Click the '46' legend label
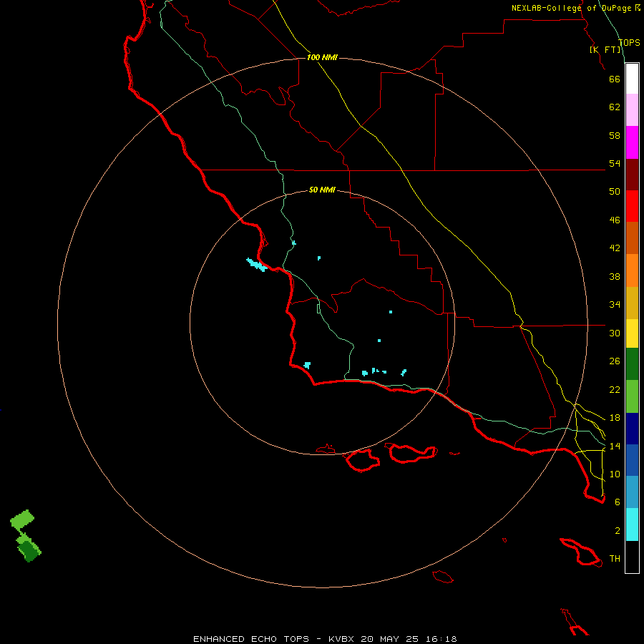This screenshot has width=644, height=644. [x=615, y=220]
